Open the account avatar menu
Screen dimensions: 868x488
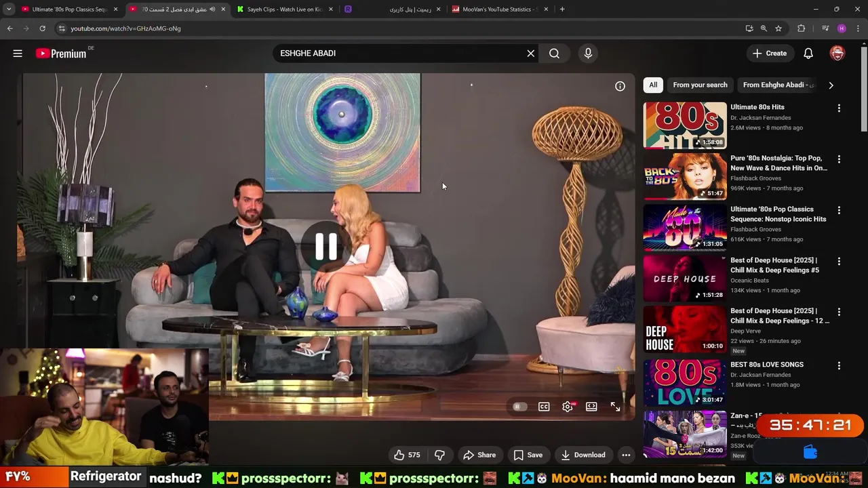(x=837, y=54)
